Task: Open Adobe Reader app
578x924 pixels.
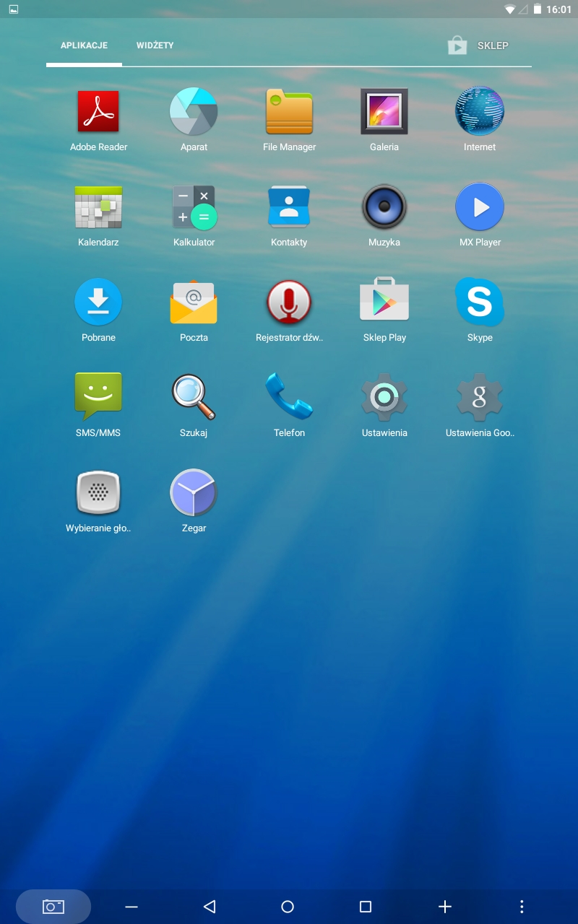Action: 98,120
